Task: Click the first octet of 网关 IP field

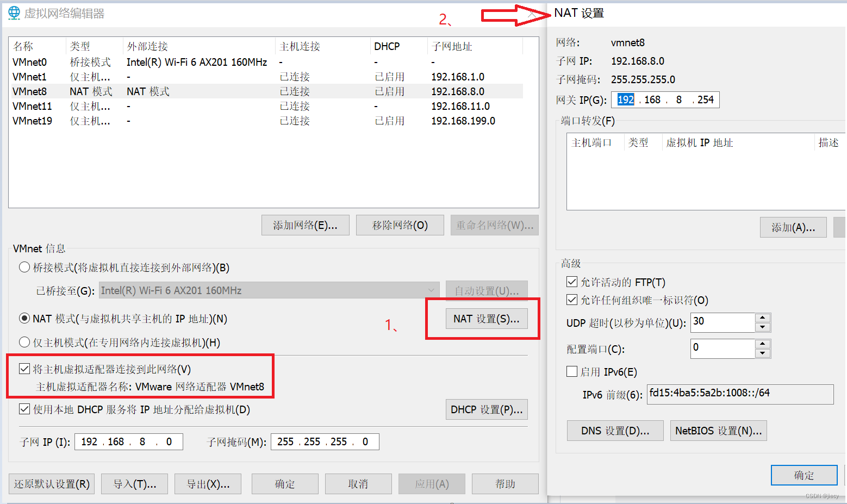Action: coord(626,99)
